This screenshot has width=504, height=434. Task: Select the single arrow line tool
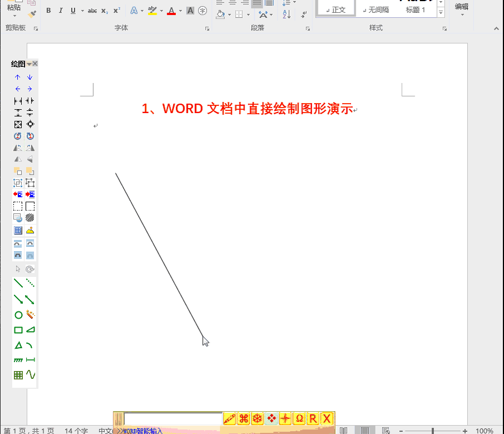[18, 299]
